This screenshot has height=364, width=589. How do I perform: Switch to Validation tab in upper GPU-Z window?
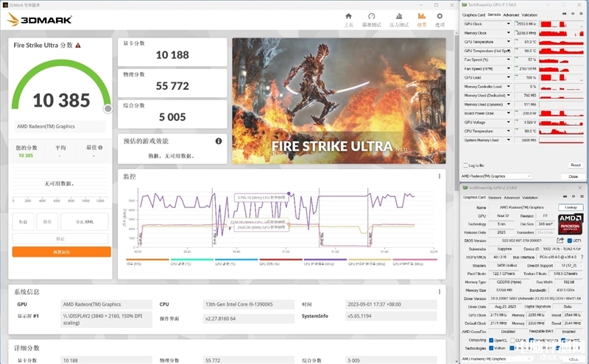(x=529, y=15)
